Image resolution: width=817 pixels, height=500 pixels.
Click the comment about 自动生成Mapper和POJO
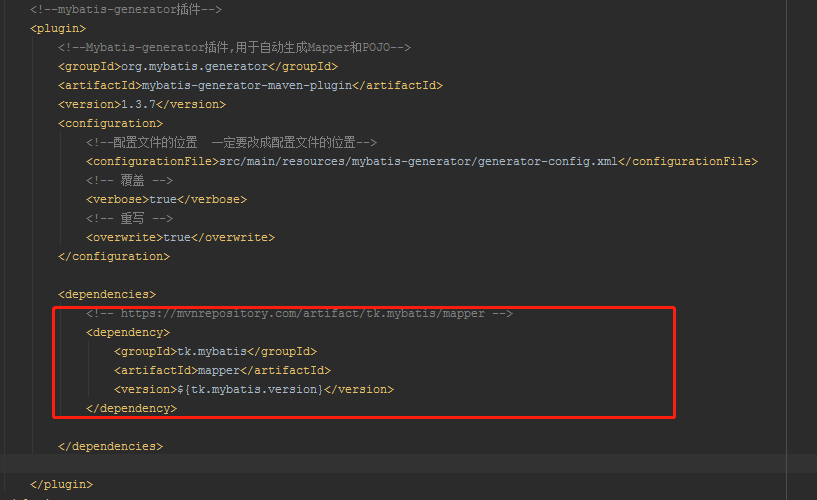coord(234,47)
